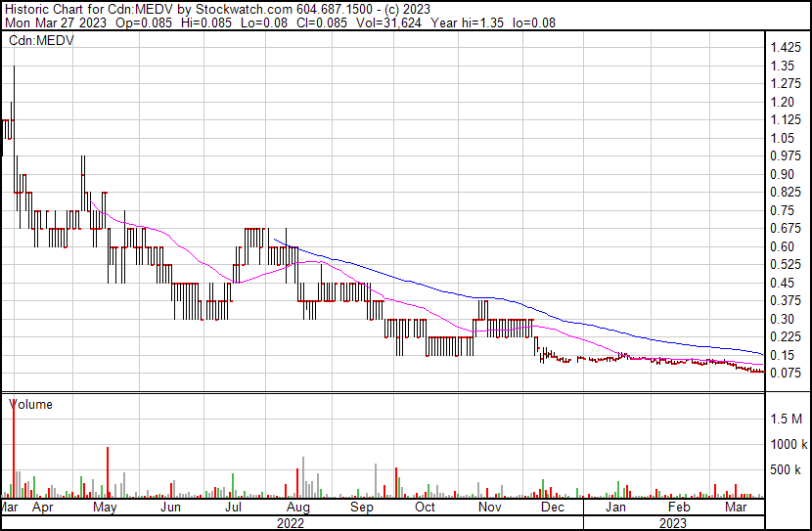
Task: Select the Apr month label on timeline
Action: (42, 508)
